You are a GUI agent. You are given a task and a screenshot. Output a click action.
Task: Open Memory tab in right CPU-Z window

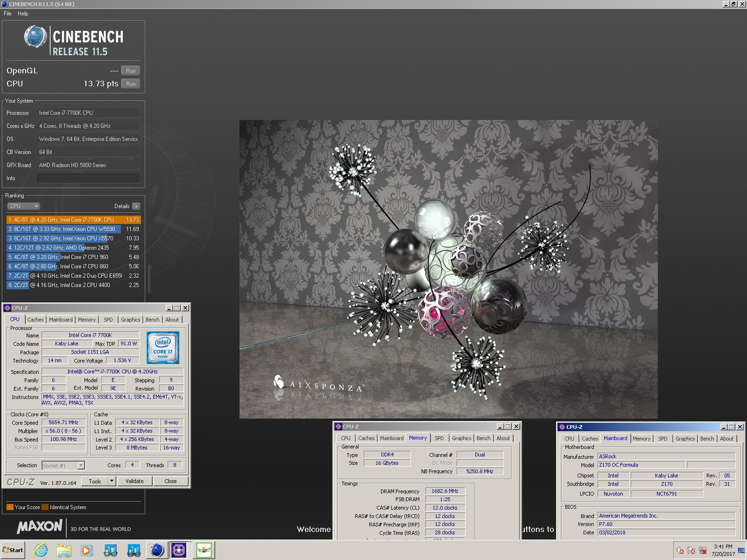(641, 439)
